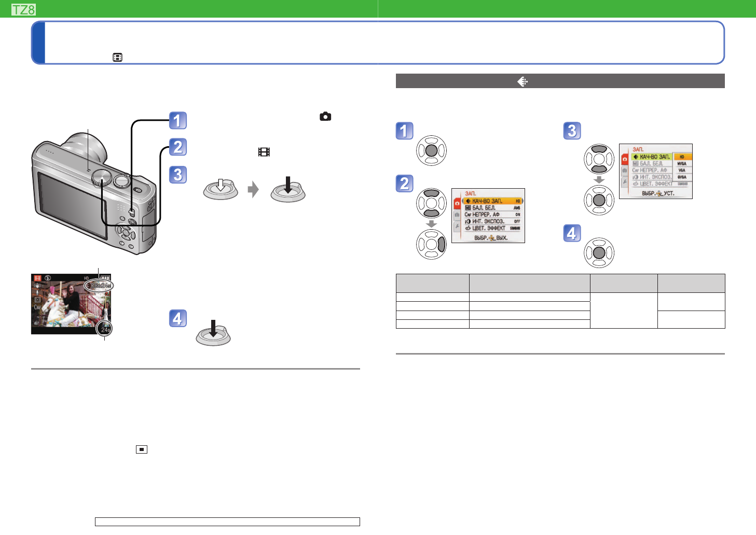Click the TZ8 model badge
756x535 pixels.
(x=23, y=9)
